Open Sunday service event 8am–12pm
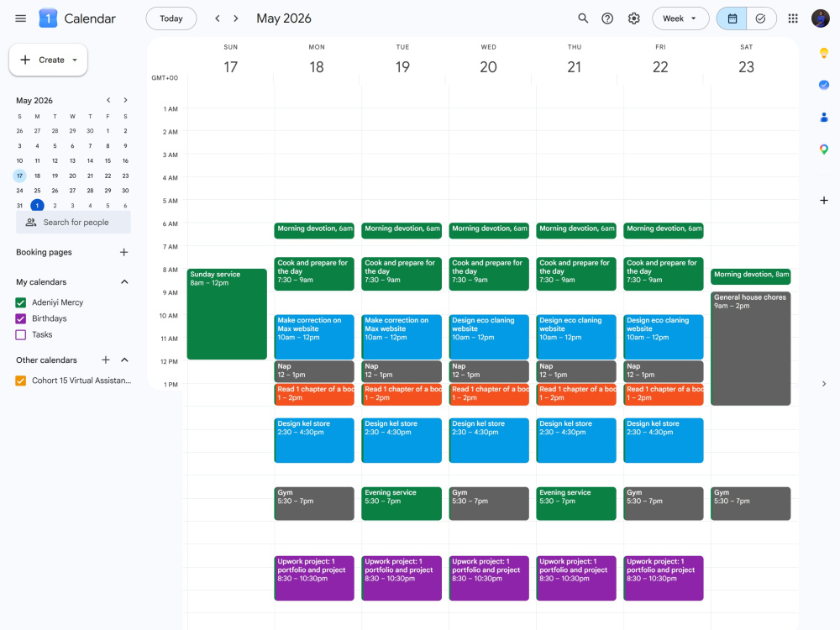The height and width of the screenshot is (630, 840). pyautogui.click(x=227, y=314)
